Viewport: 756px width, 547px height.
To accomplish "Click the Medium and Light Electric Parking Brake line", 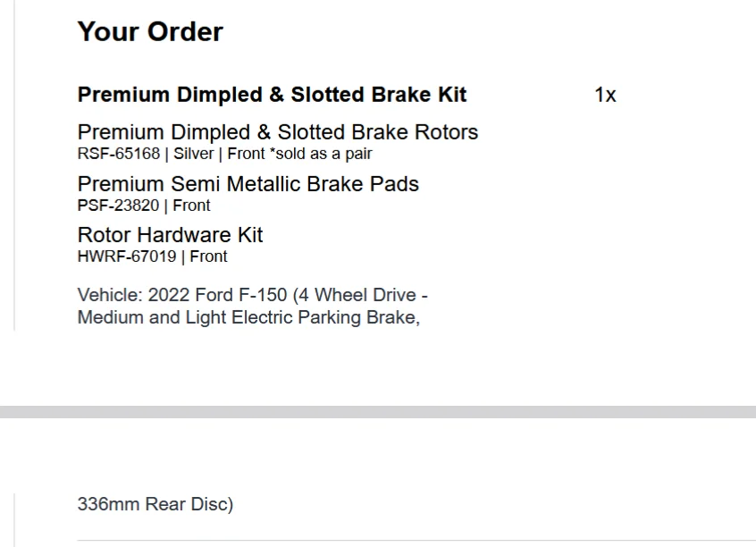I will (x=248, y=317).
